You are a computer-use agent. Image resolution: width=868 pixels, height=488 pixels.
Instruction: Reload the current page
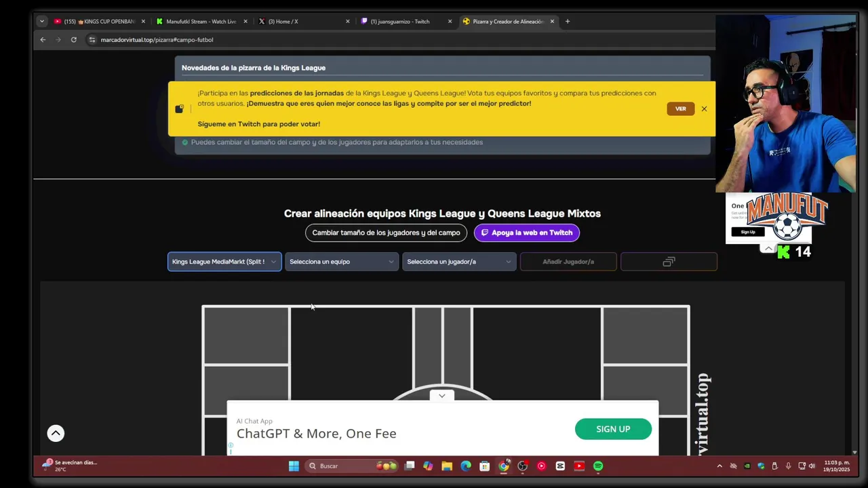click(74, 39)
